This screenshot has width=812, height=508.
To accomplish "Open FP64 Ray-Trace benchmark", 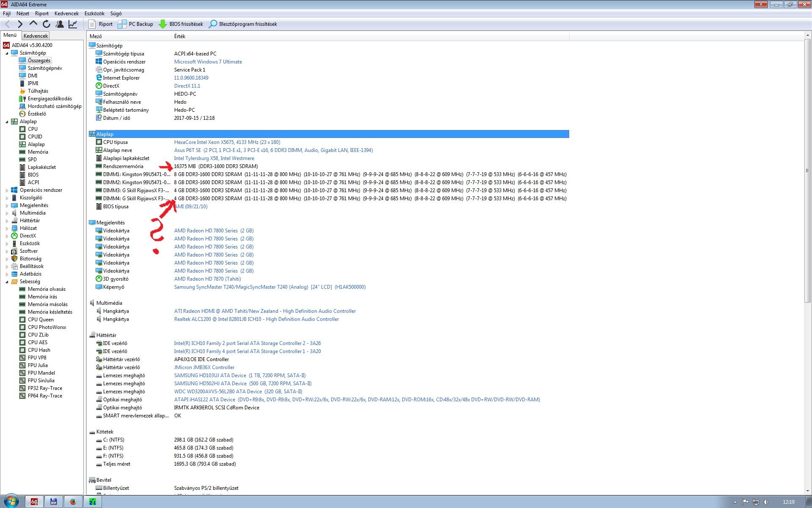I will pos(45,396).
